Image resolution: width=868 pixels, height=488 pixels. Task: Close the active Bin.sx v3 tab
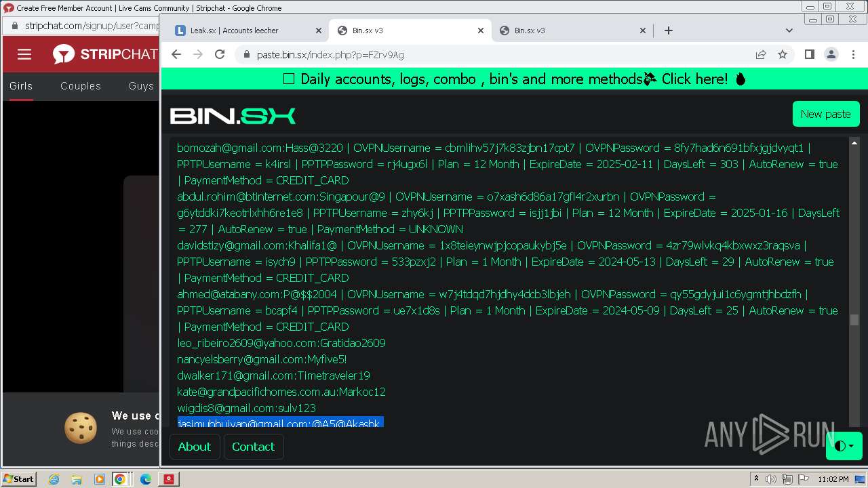click(x=481, y=30)
